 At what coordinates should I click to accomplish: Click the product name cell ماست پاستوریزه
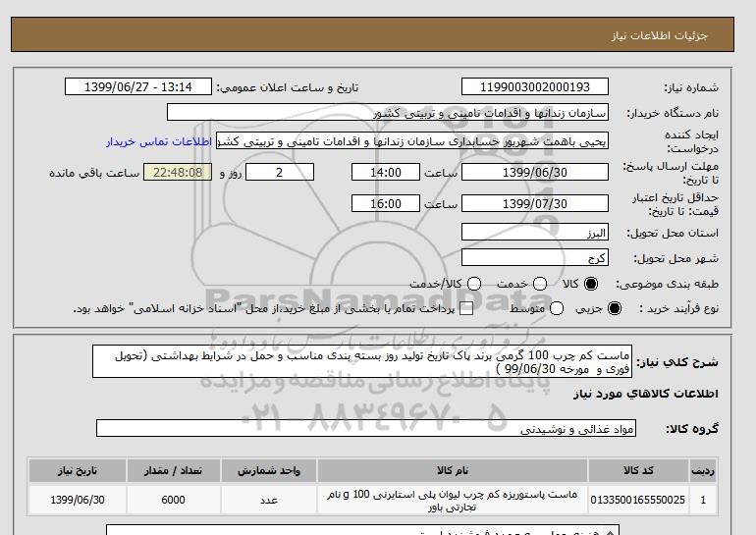(453, 501)
